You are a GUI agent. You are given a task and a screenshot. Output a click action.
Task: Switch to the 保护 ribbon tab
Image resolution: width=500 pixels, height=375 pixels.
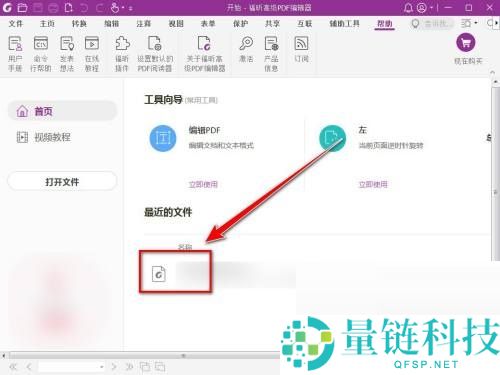click(x=240, y=24)
